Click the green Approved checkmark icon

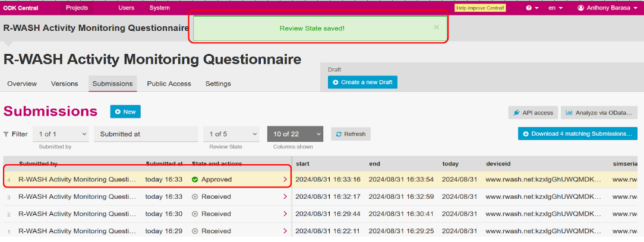[x=195, y=179]
